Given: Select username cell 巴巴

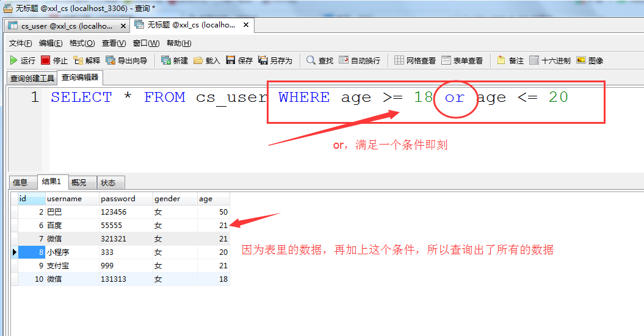Looking at the screenshot, I should click(72, 212).
